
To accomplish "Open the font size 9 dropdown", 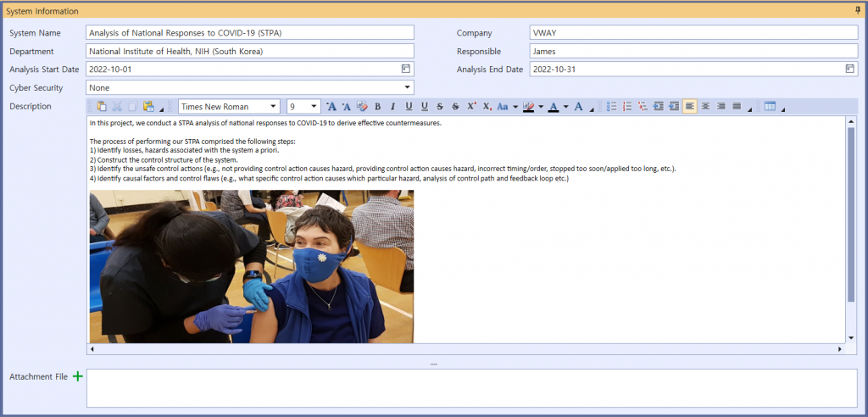I will coord(314,106).
